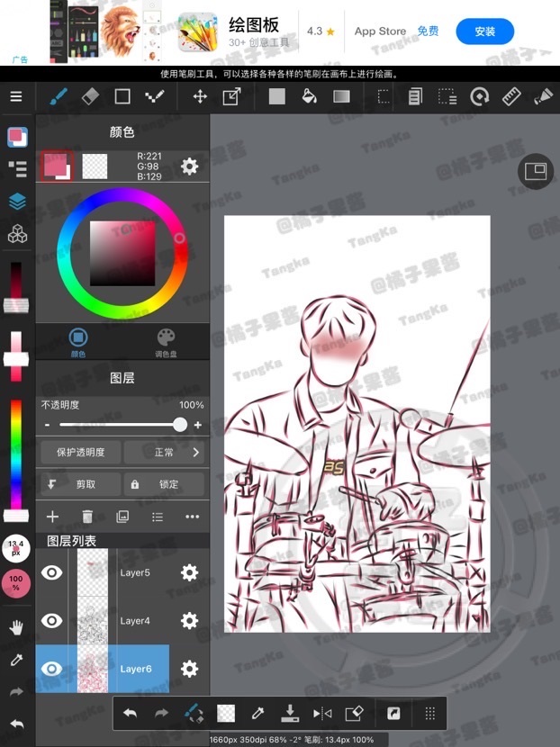Expand more layer options (three dots)

[x=192, y=517]
